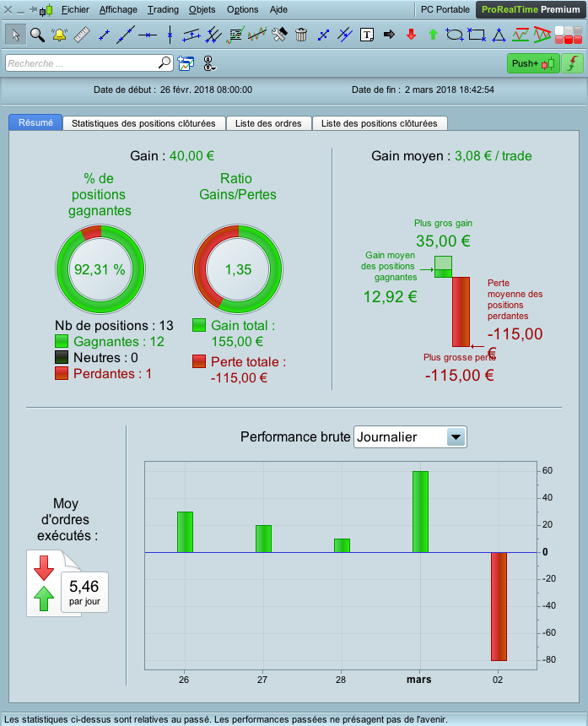Open the hammer and wrench settings tool
This screenshot has width=588, height=726.
click(279, 35)
